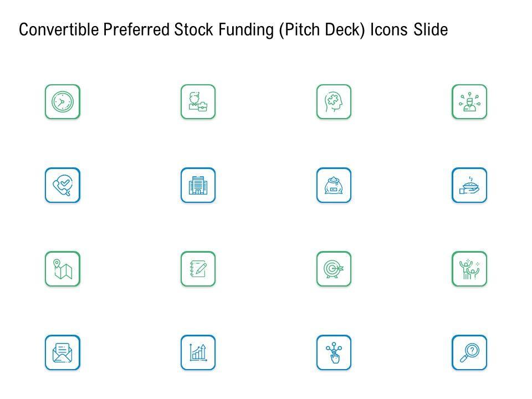Select the hand holding food bowl icon
532x399 pixels.
coord(469,185)
